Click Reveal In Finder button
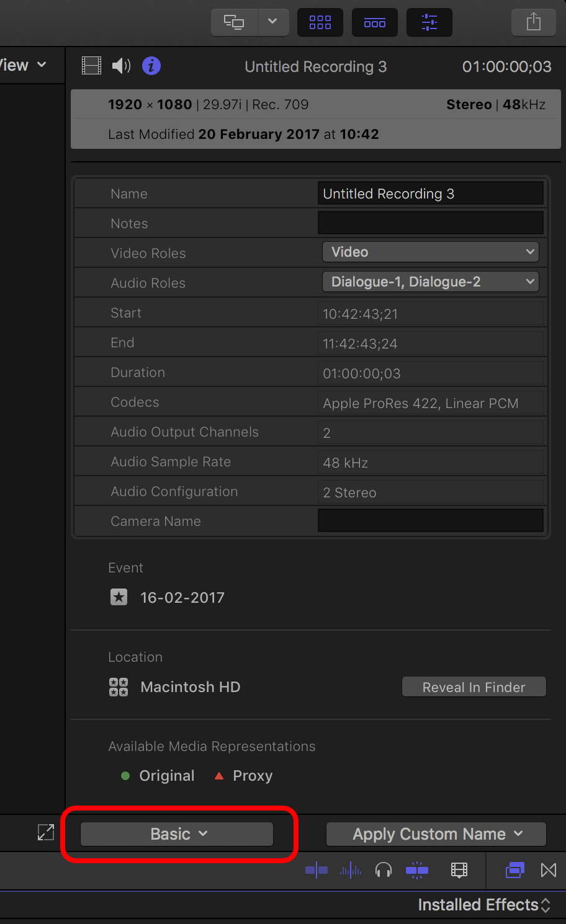566x924 pixels. tap(474, 687)
